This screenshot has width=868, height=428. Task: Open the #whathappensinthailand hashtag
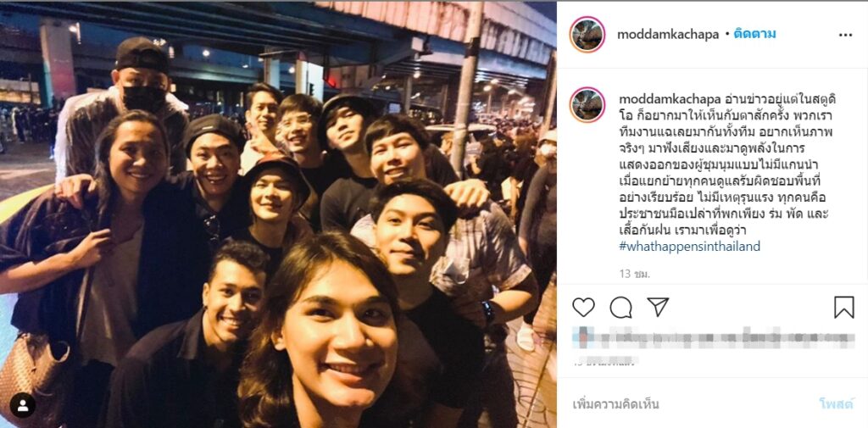(689, 247)
